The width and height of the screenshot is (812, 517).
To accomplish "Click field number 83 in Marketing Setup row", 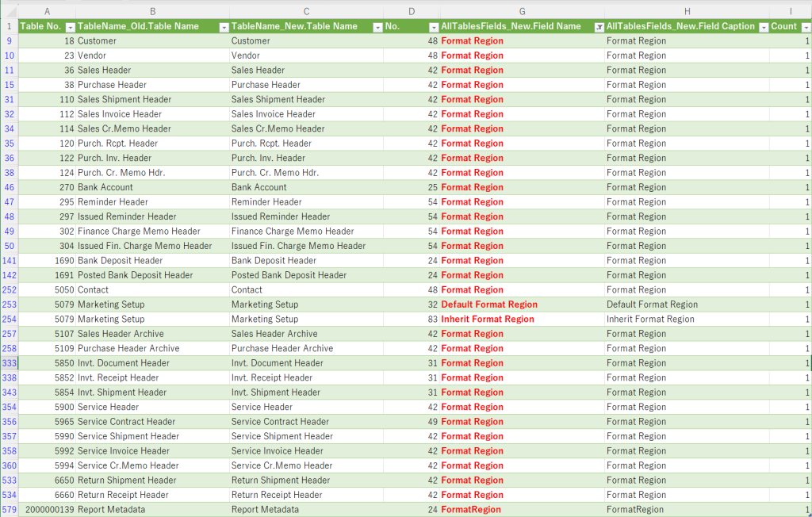I will coord(412,319).
